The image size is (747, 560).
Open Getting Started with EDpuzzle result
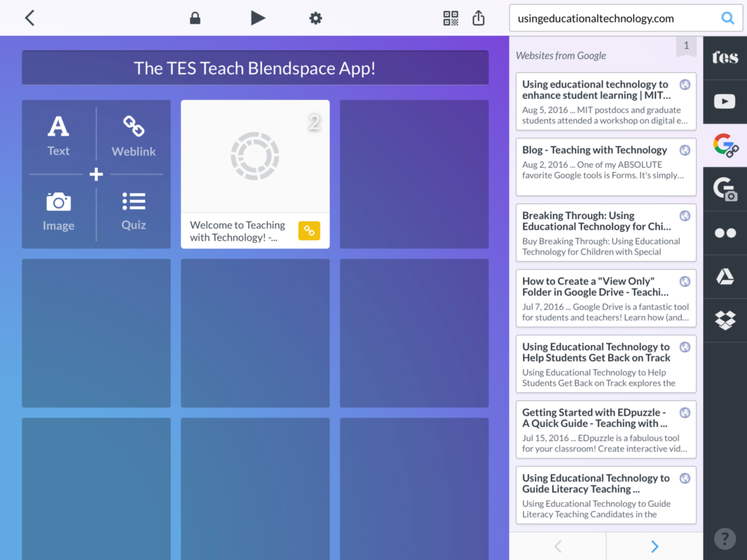(x=605, y=430)
